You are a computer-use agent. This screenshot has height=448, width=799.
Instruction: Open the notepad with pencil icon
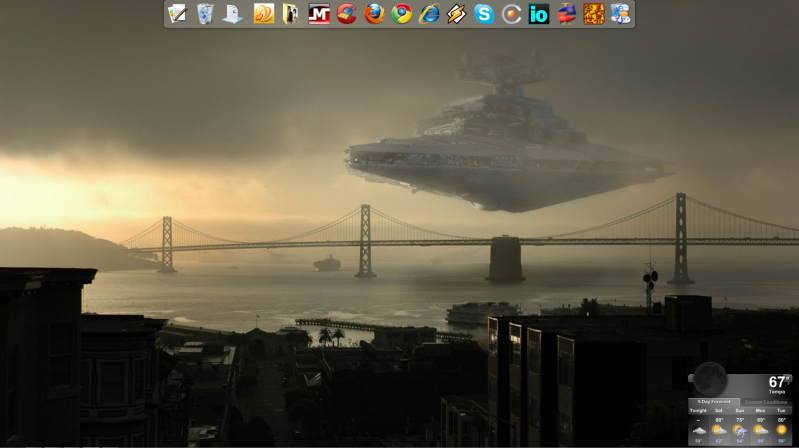pyautogui.click(x=177, y=14)
